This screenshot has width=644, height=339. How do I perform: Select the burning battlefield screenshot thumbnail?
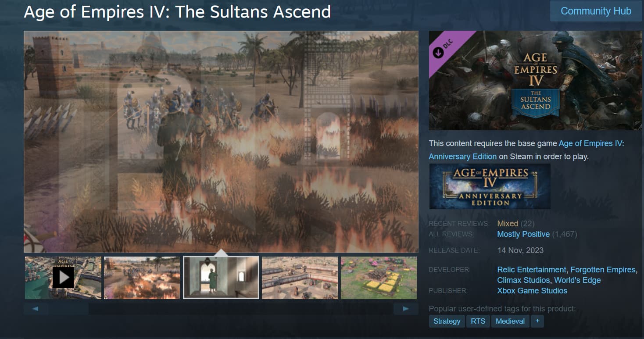click(x=142, y=278)
